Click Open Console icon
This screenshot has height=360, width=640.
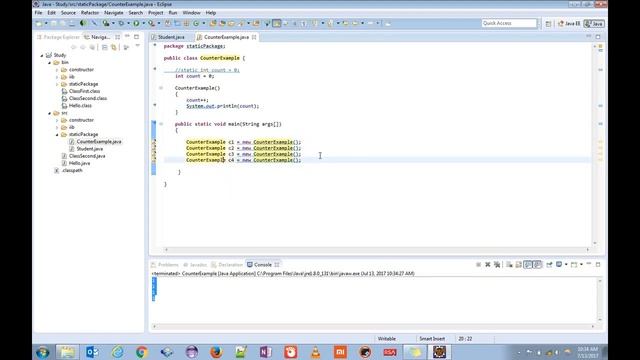574,264
